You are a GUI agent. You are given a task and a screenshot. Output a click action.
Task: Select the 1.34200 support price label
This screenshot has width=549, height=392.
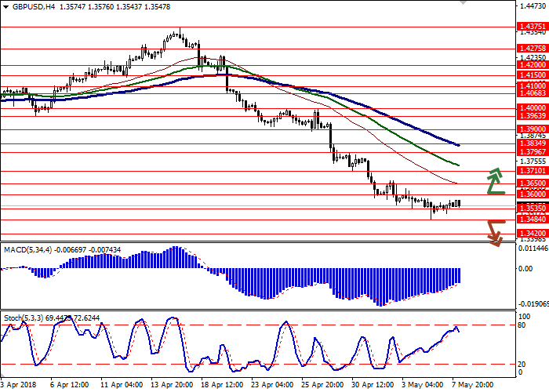pyautogui.click(x=530, y=233)
